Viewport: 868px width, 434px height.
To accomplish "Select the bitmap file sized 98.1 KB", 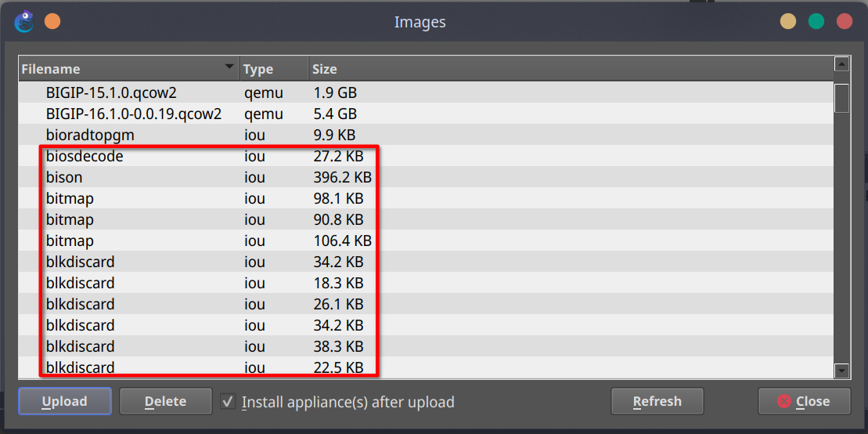I will 426,198.
